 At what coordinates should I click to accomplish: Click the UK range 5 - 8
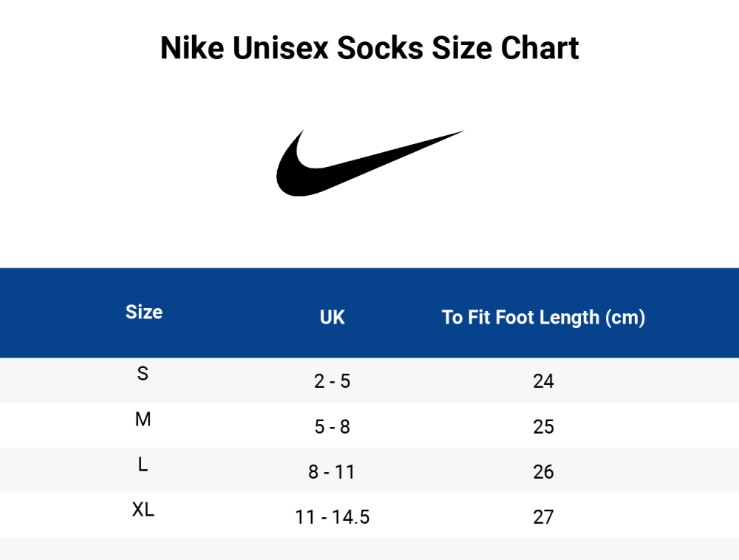pos(332,427)
